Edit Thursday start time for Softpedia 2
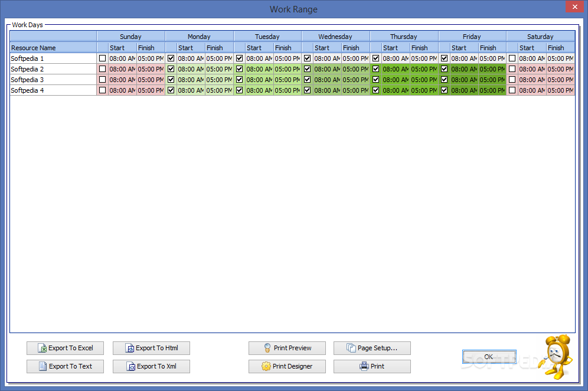 coord(396,69)
